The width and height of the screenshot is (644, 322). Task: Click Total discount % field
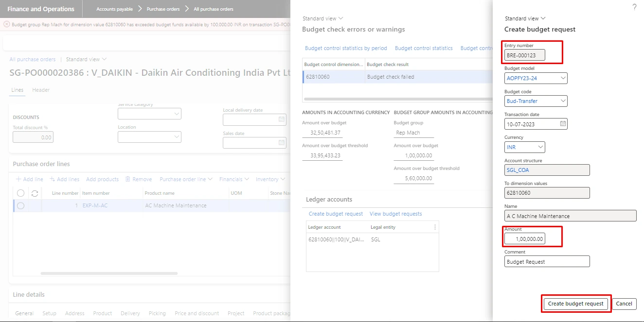click(33, 137)
